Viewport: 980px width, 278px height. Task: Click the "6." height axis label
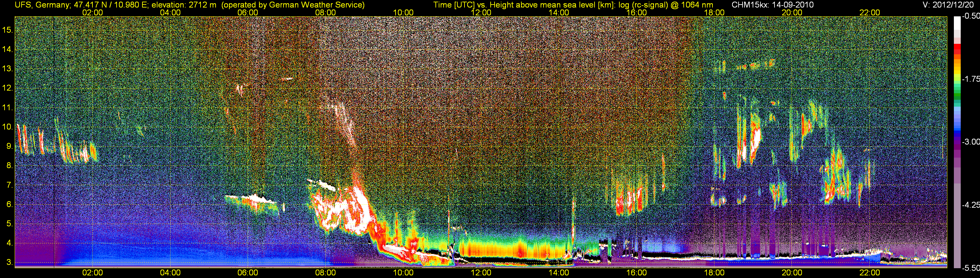pos(10,204)
